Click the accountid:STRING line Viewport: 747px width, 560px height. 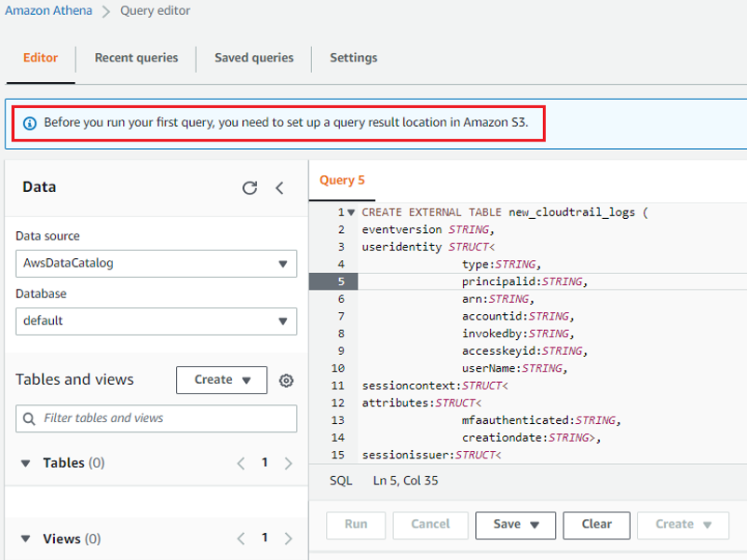pyautogui.click(x=518, y=317)
